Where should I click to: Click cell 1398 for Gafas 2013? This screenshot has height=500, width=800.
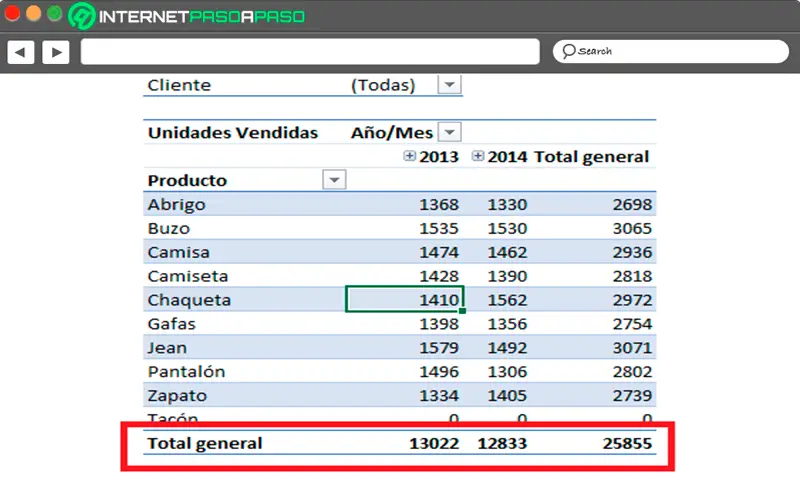(439, 324)
